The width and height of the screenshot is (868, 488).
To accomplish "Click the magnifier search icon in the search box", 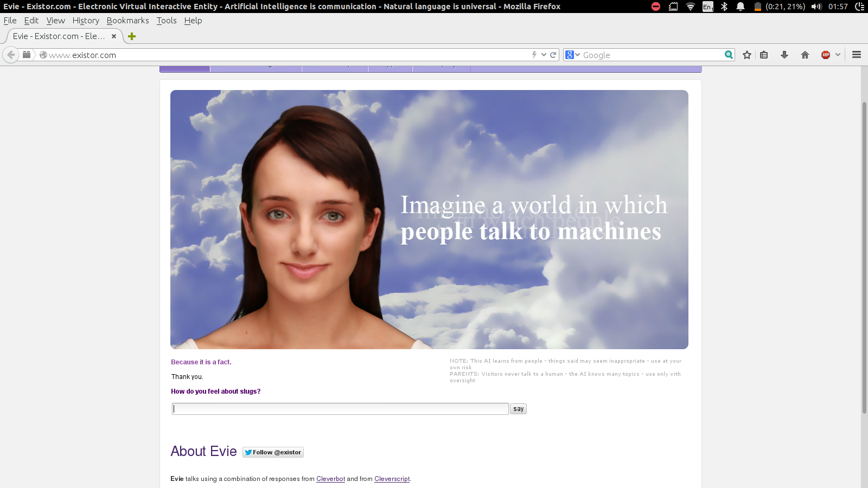I will [729, 55].
